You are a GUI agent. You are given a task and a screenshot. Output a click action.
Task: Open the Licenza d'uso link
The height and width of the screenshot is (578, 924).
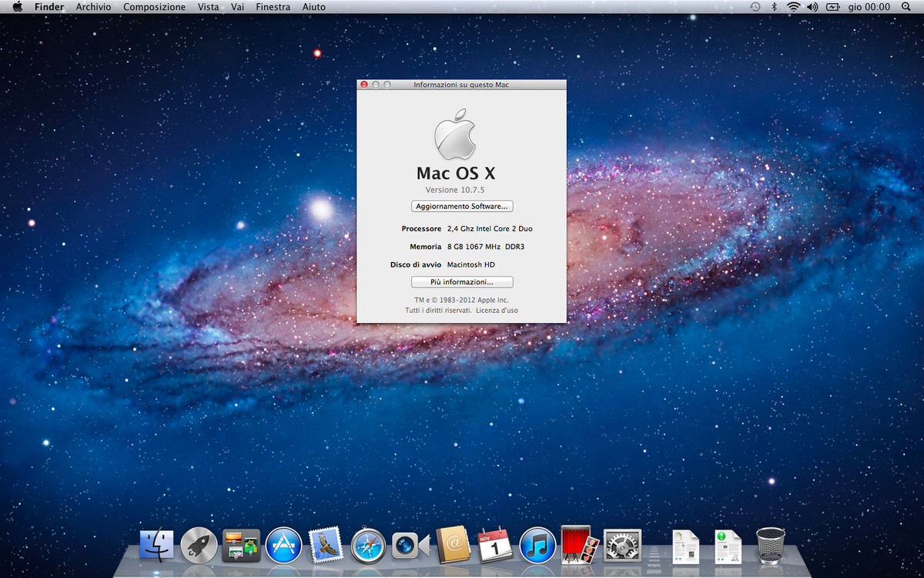pos(497,311)
